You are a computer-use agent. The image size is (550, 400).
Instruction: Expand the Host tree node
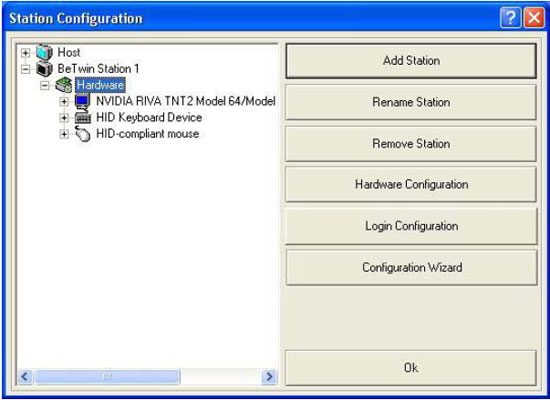(x=25, y=53)
